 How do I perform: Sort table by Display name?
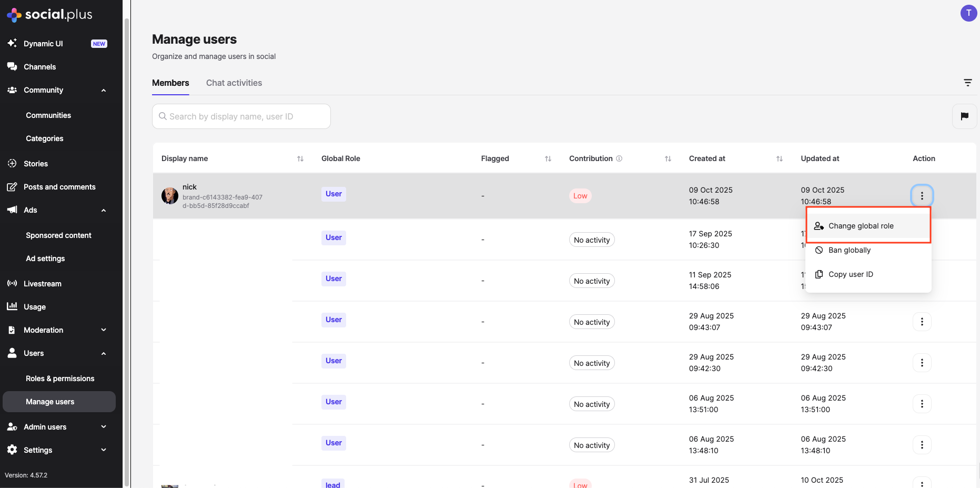point(300,158)
